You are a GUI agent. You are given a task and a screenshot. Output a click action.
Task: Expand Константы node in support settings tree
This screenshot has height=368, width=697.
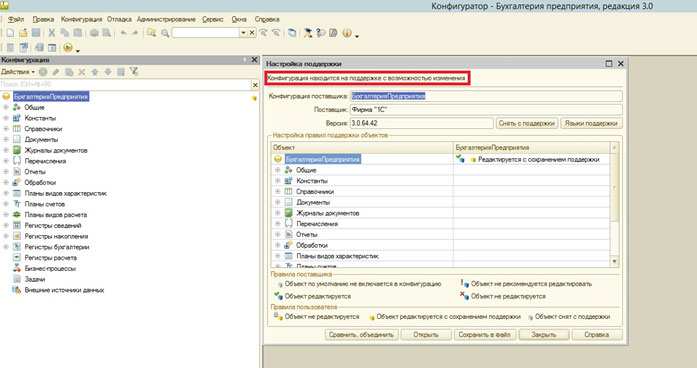click(278, 181)
